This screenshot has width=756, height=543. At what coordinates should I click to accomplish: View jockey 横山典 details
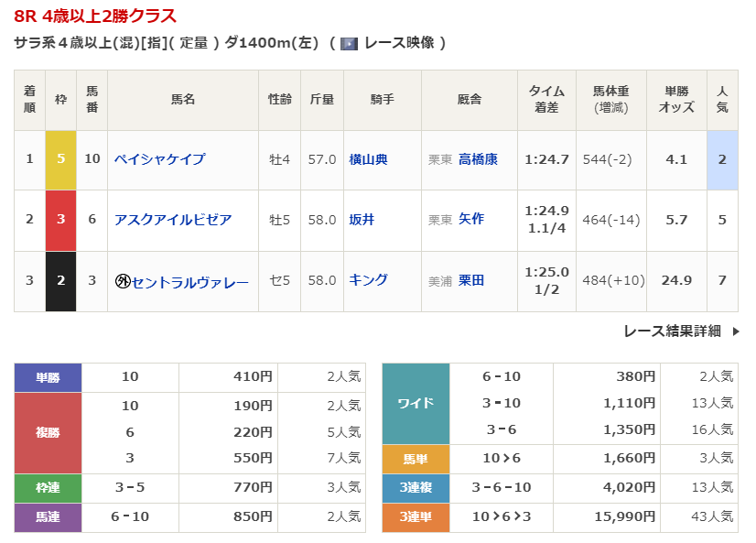point(368,159)
